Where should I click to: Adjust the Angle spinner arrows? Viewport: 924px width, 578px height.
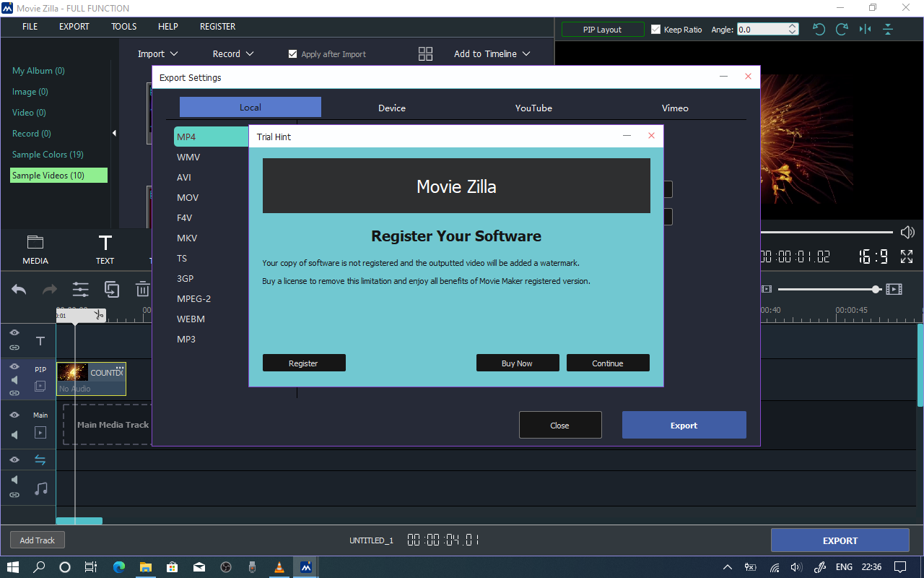[x=793, y=30]
